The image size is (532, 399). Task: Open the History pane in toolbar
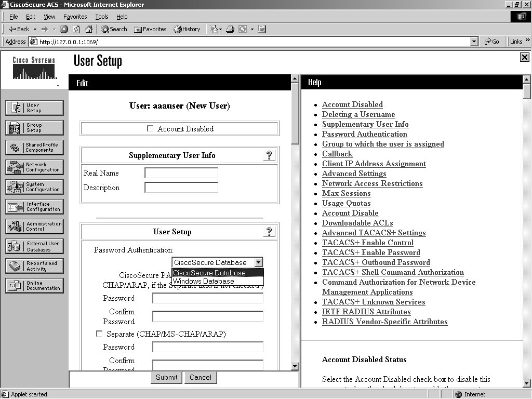(x=187, y=29)
